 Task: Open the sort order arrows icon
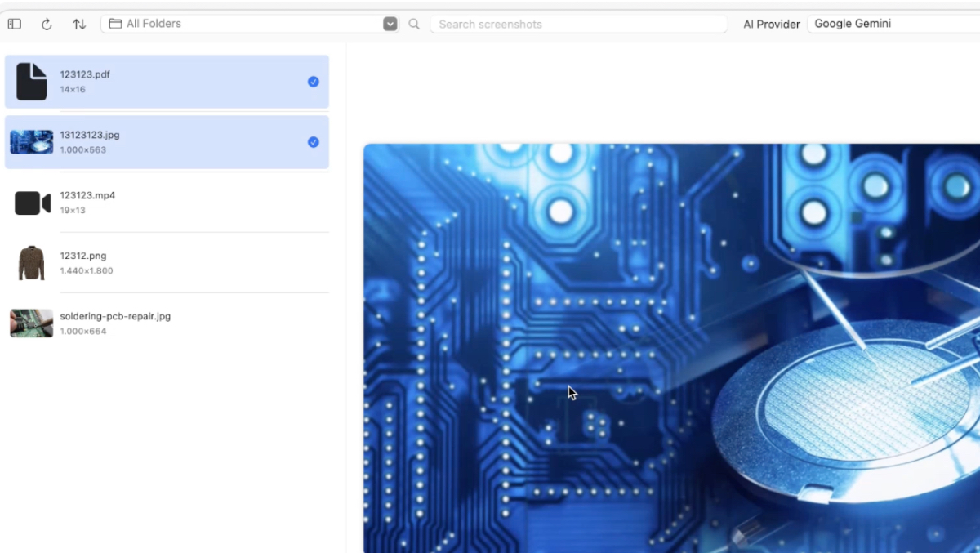(x=79, y=24)
